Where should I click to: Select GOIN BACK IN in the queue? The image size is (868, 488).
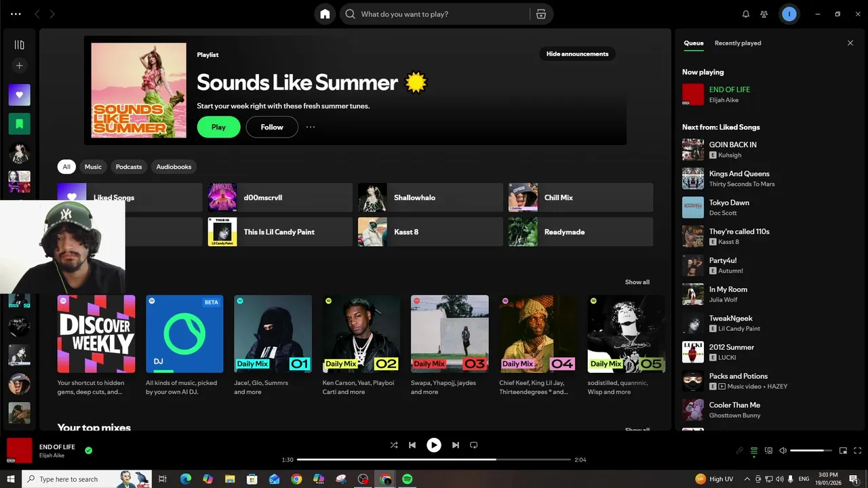coord(769,150)
